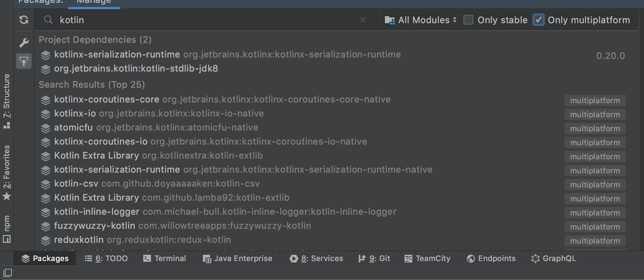Viewport: 644px width, 280px height.
Task: Open the TODO tool window
Action: [106, 259]
